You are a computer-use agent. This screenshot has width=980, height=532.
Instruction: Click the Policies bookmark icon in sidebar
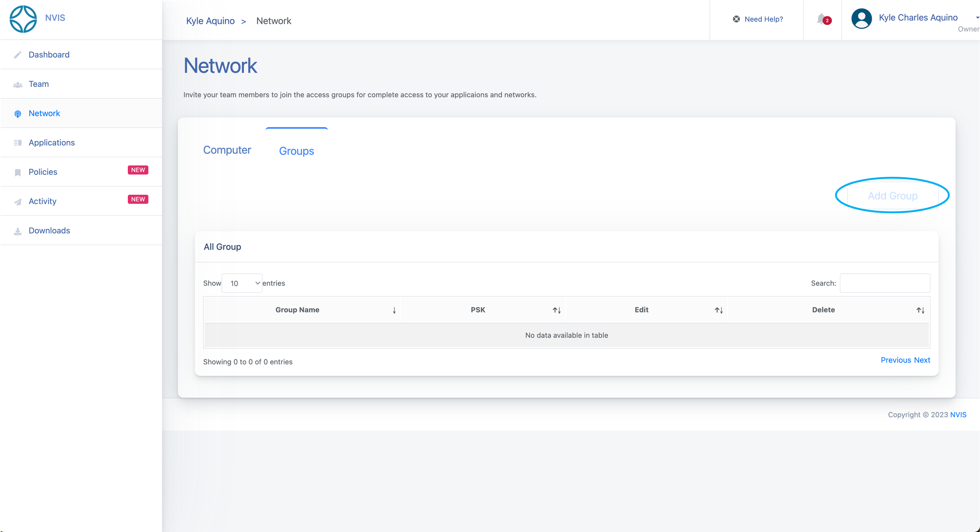coord(17,173)
